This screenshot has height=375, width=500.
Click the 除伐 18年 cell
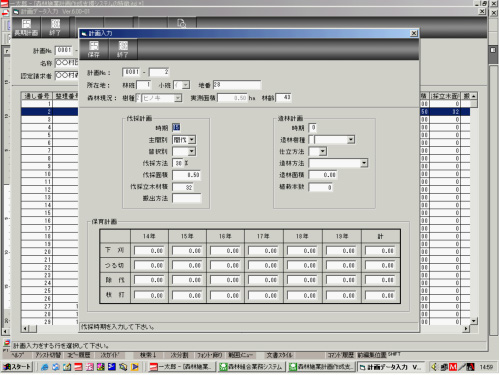click(x=302, y=280)
